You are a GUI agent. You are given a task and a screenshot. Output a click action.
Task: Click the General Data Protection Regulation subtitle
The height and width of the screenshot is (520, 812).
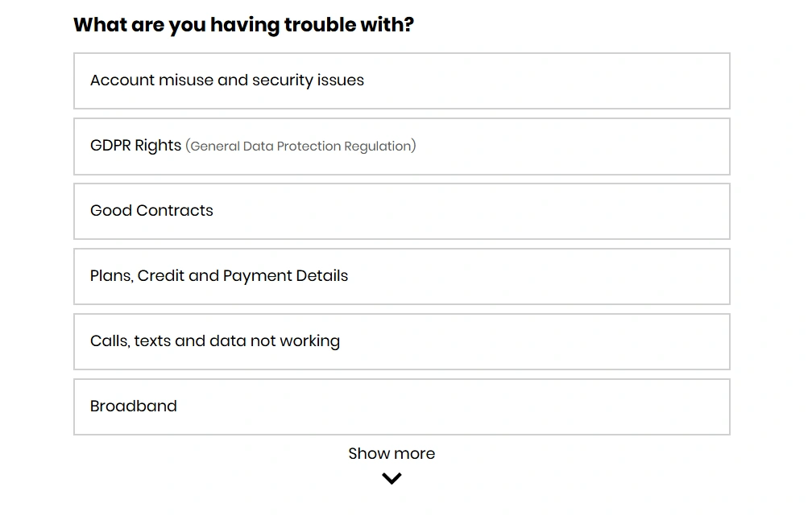tap(300, 146)
